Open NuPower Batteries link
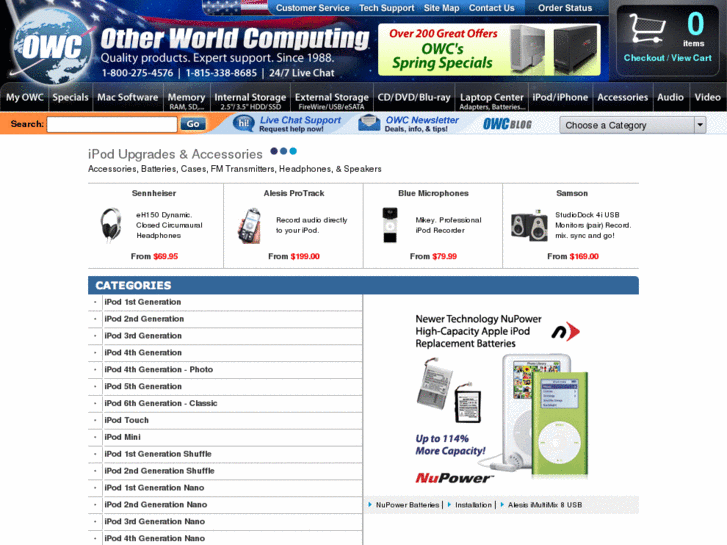727x545 pixels. pyautogui.click(x=407, y=505)
